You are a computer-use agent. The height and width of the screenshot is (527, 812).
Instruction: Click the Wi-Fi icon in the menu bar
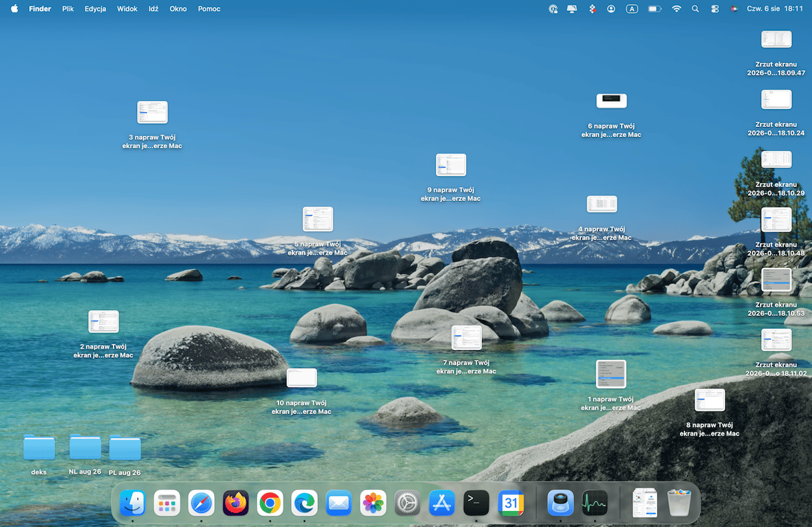(676, 9)
